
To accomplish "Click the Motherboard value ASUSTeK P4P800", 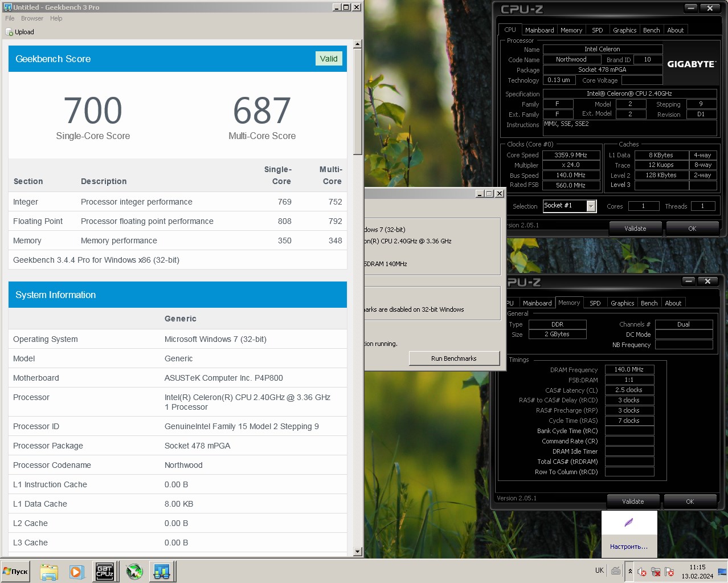I will pyautogui.click(x=224, y=378).
